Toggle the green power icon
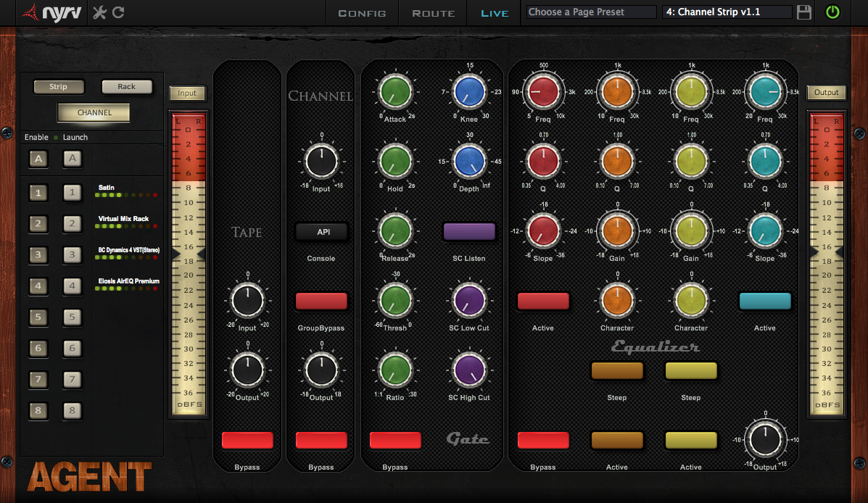The width and height of the screenshot is (868, 503). point(832,12)
